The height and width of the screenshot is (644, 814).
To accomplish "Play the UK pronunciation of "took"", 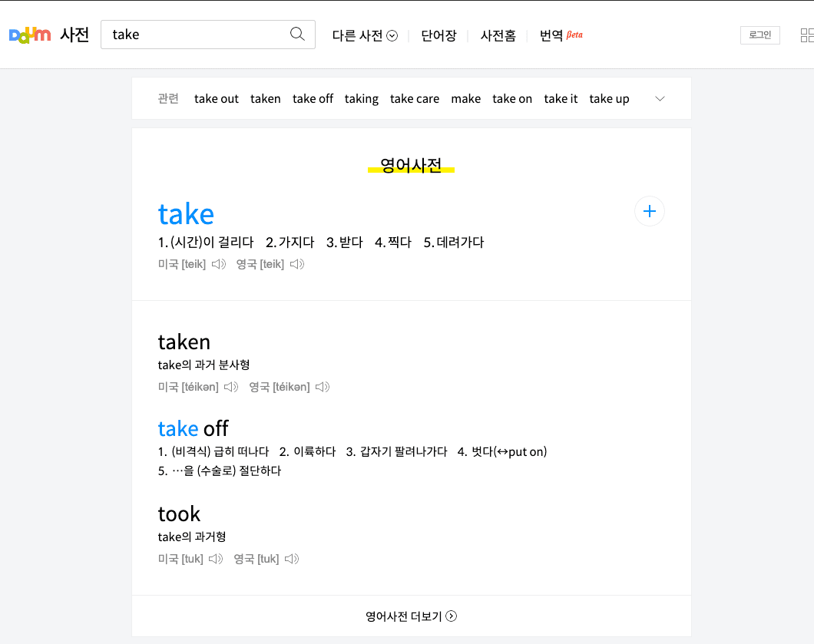I will coord(291,558).
